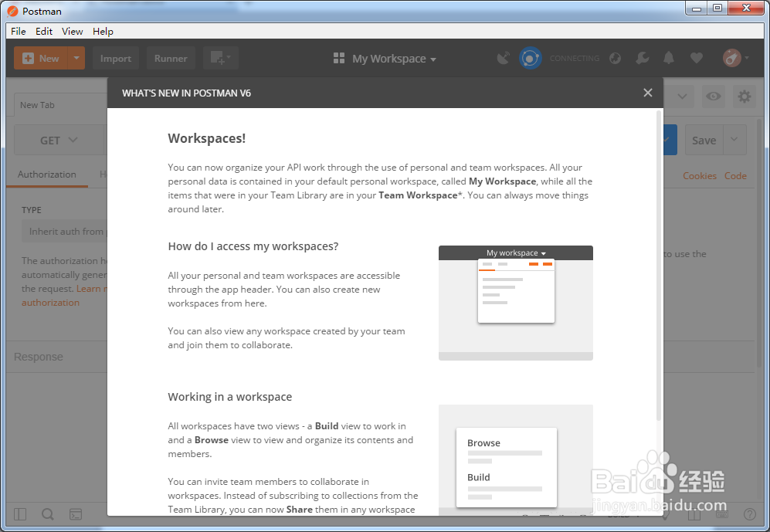Open the Inherit auth type dropdown

coord(64,231)
